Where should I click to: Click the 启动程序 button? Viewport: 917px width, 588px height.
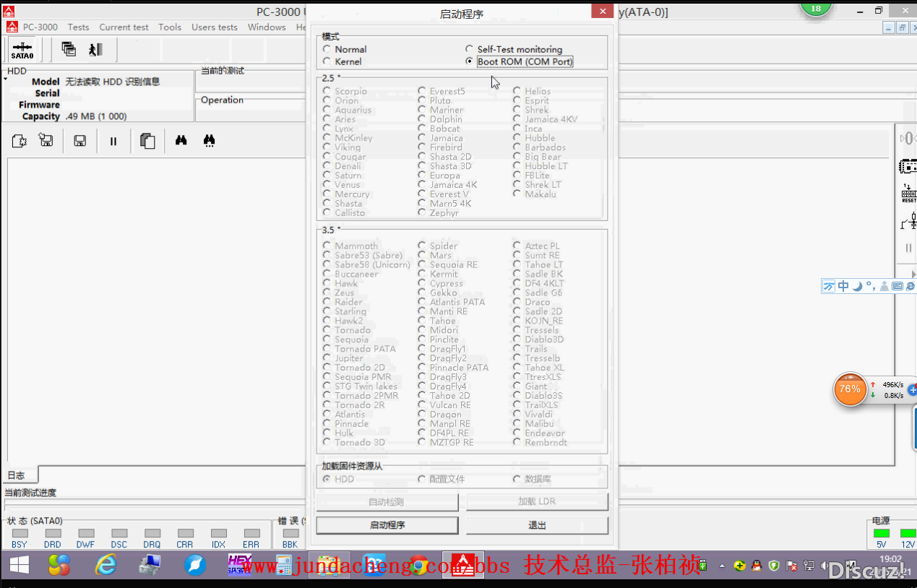coord(387,525)
